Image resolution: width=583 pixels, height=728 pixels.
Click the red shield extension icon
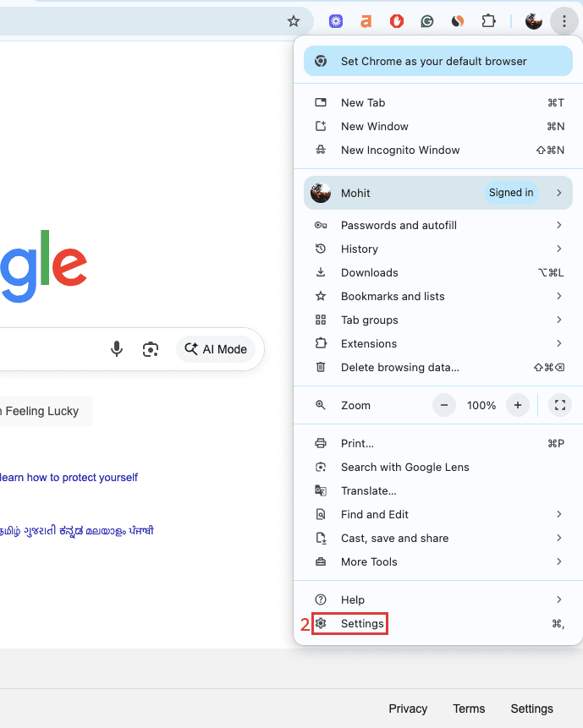click(397, 21)
